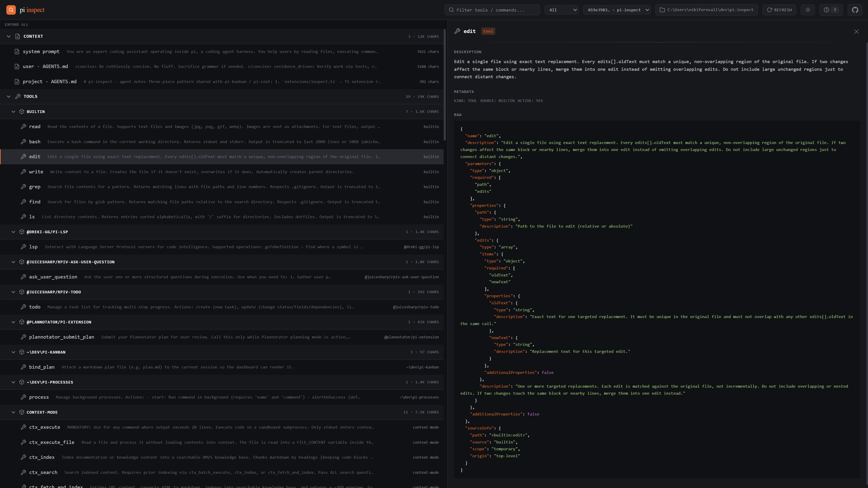Select the lsp tool row
Image resolution: width=868 pixels, height=488 pixels.
222,247
